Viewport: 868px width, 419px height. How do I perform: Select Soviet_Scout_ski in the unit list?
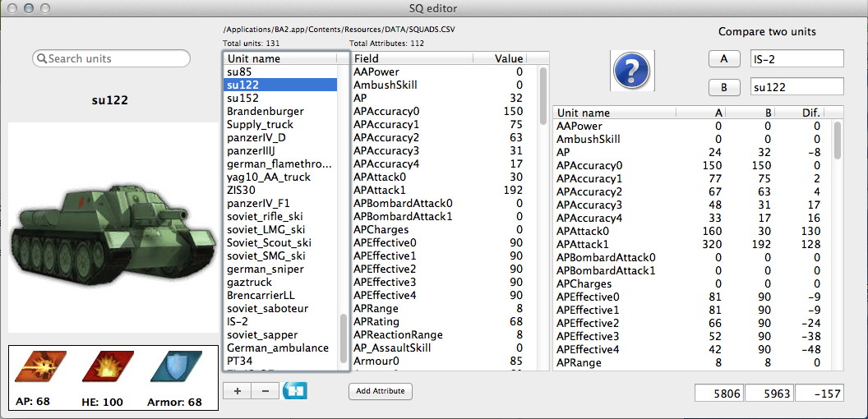pos(280,243)
